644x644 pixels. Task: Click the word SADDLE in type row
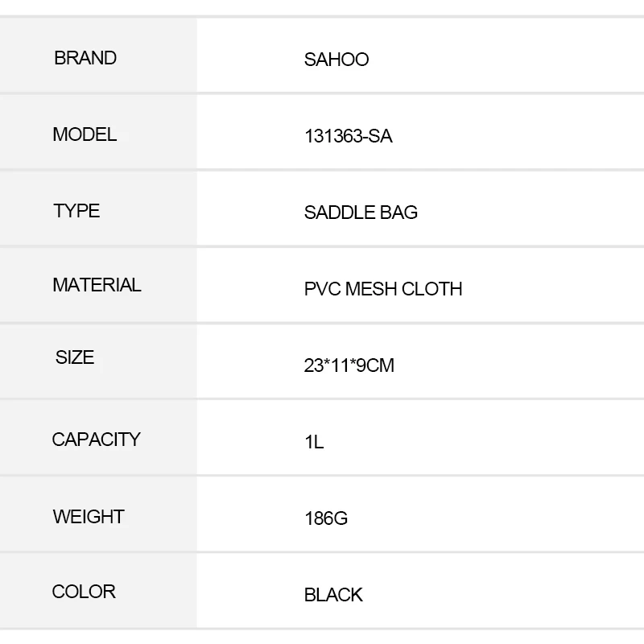(341, 213)
